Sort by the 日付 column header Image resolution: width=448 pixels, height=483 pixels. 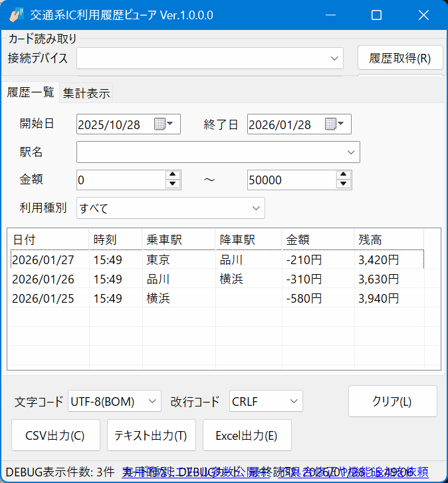coord(49,240)
